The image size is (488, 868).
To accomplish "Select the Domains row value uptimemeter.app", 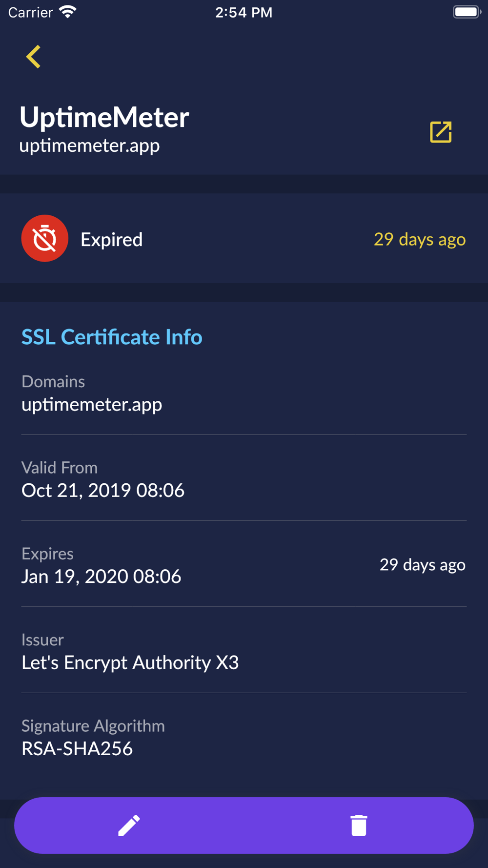I will coord(92,404).
